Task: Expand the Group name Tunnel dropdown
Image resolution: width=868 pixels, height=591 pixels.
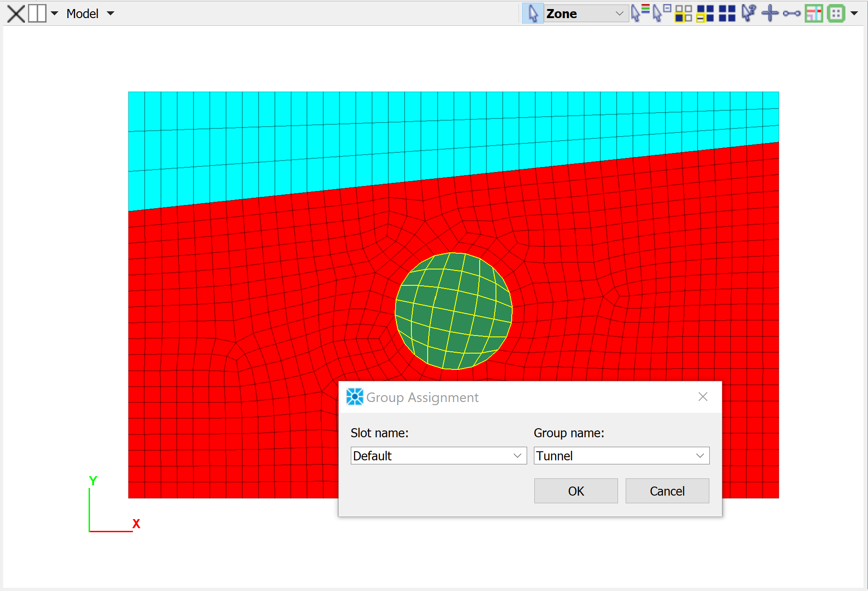Action: click(x=700, y=456)
